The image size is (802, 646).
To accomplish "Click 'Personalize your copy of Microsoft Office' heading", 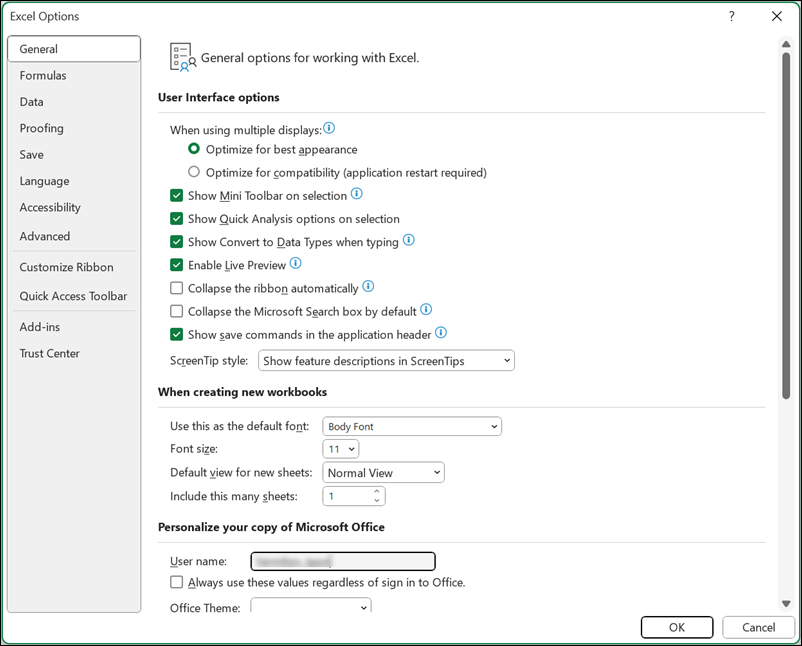I will pyautogui.click(x=271, y=527).
